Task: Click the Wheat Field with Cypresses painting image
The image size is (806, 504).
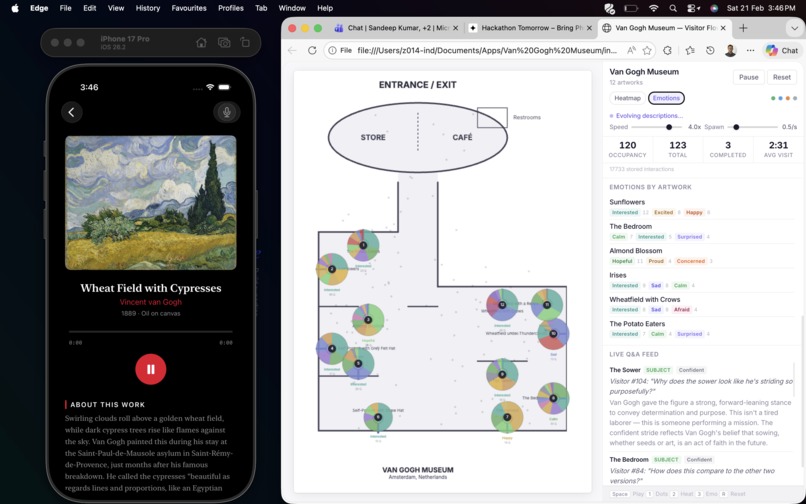Action: click(x=151, y=203)
